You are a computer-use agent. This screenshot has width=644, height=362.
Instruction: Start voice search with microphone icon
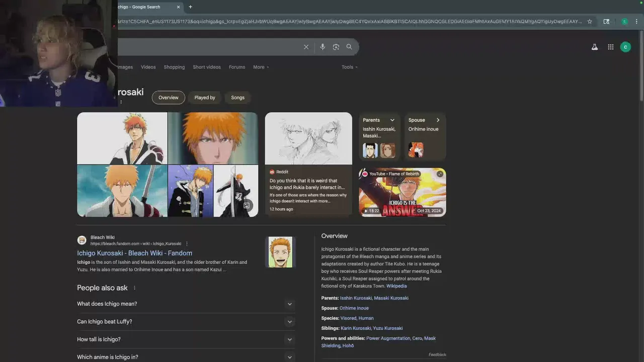point(323,47)
